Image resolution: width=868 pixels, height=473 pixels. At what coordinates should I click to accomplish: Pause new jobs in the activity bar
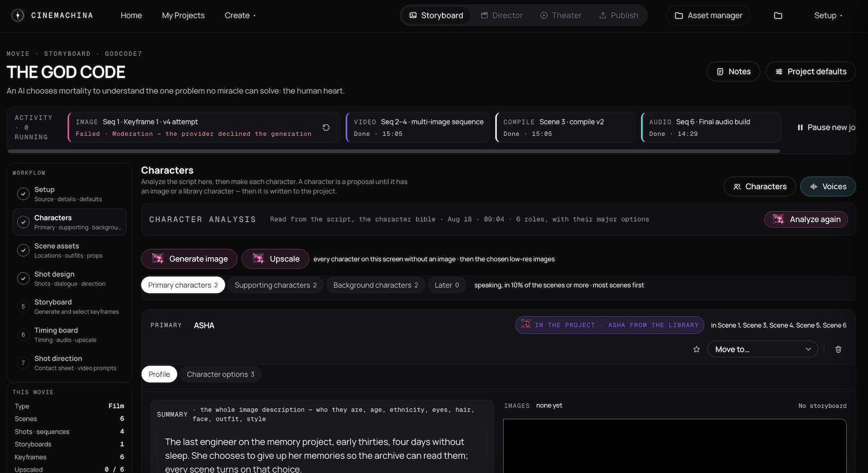pyautogui.click(x=826, y=128)
